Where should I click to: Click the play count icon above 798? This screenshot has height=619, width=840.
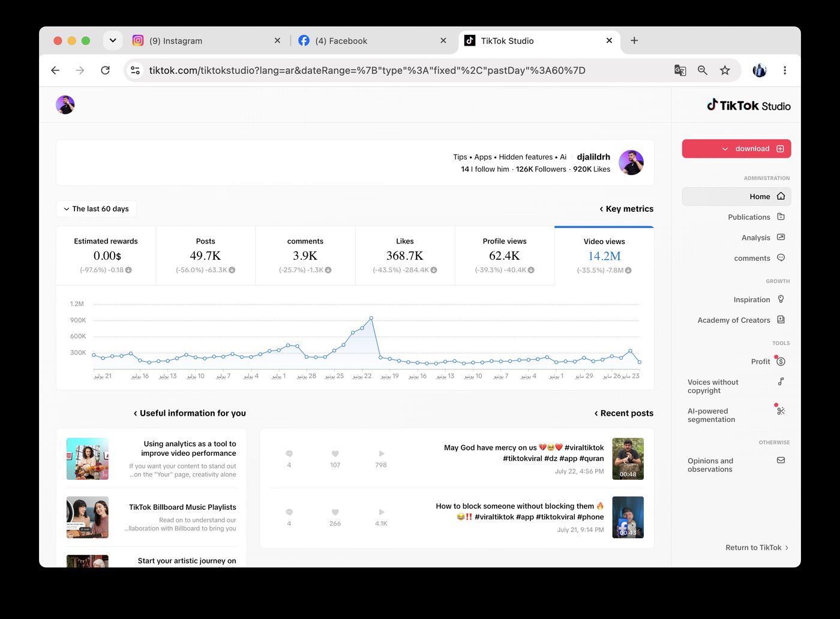pyautogui.click(x=382, y=453)
